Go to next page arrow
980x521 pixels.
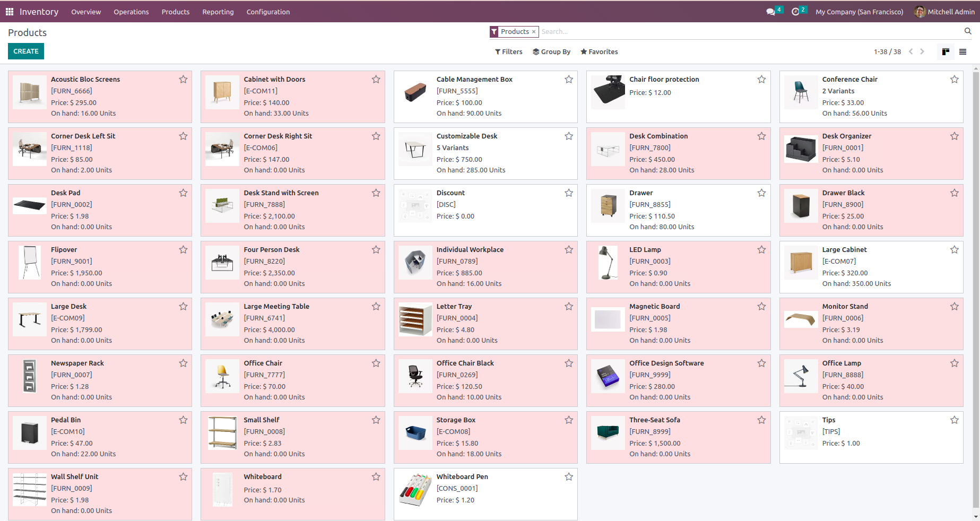click(x=922, y=51)
